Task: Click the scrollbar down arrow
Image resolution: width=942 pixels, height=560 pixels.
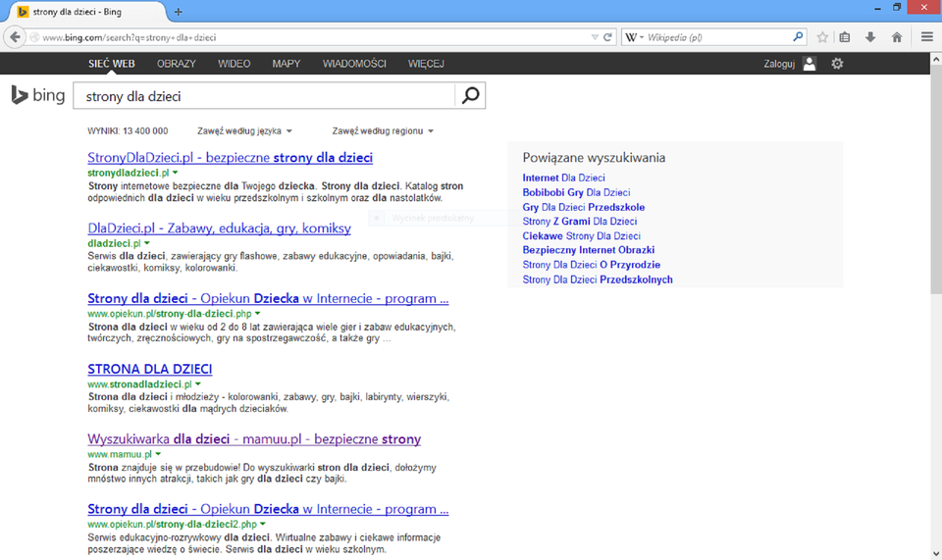Action: (936, 554)
